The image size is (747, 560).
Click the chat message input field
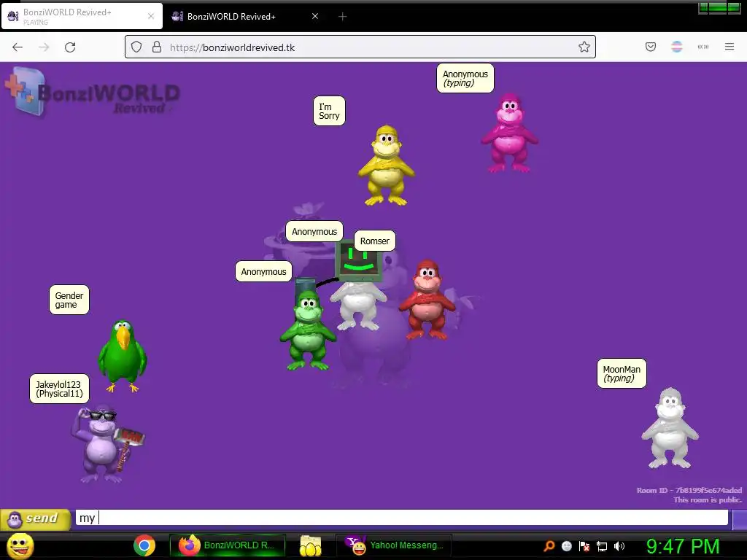tap(402, 518)
